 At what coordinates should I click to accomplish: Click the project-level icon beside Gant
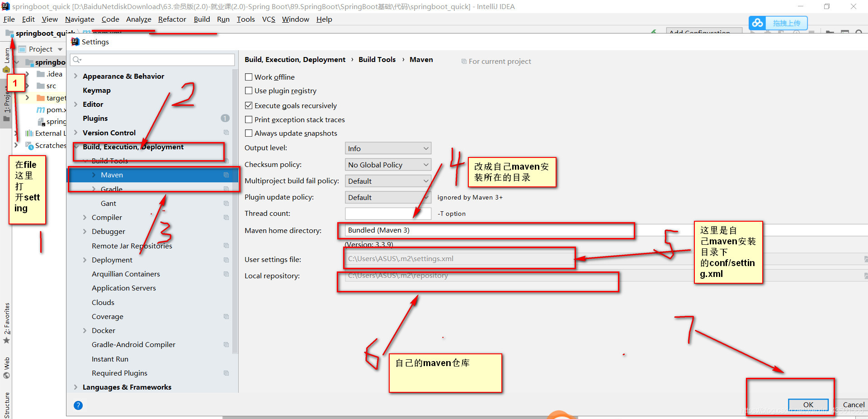226,204
